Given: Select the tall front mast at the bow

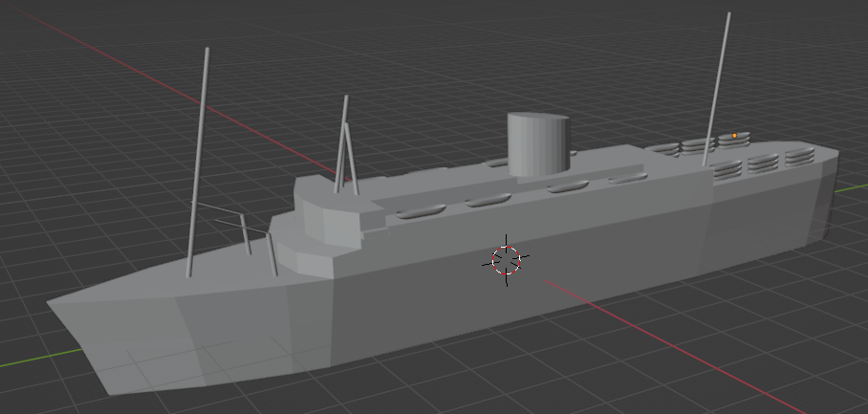Looking at the screenshot, I should [198, 163].
